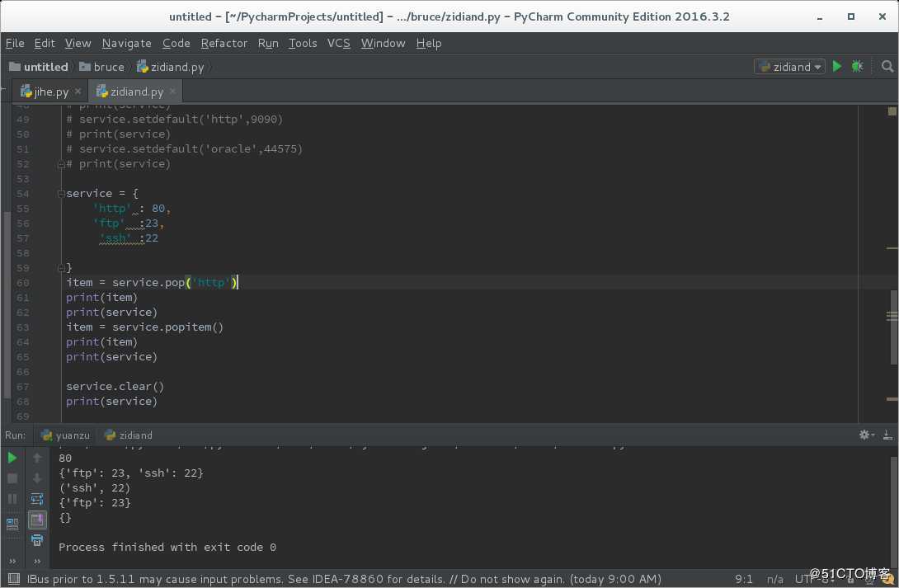The height and width of the screenshot is (588, 899).
Task: Open the Code menu
Action: point(176,43)
